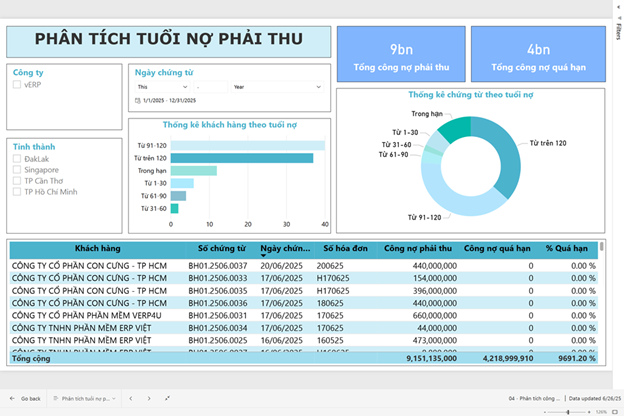Select the ĐakLak province checkbox
The width and height of the screenshot is (639, 416).
tap(17, 159)
